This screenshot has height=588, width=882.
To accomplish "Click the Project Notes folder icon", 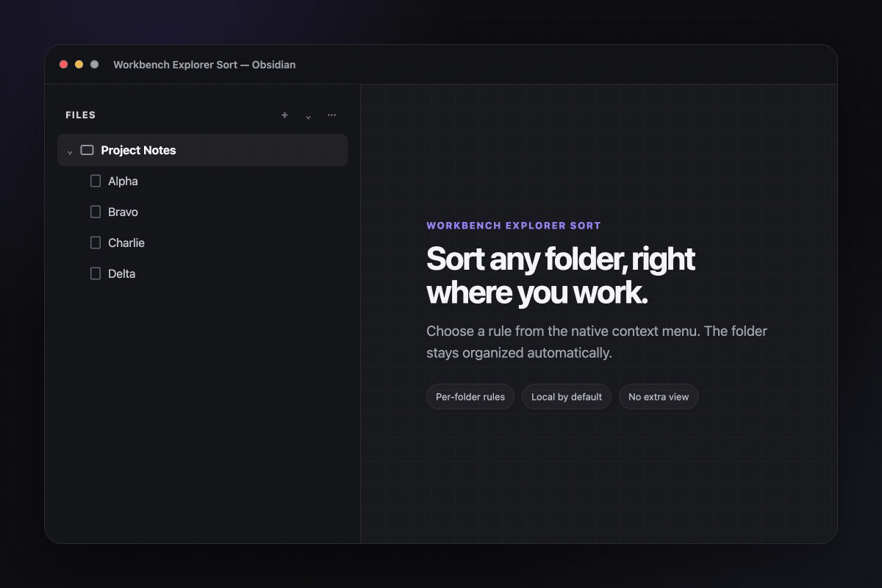I will click(x=87, y=150).
